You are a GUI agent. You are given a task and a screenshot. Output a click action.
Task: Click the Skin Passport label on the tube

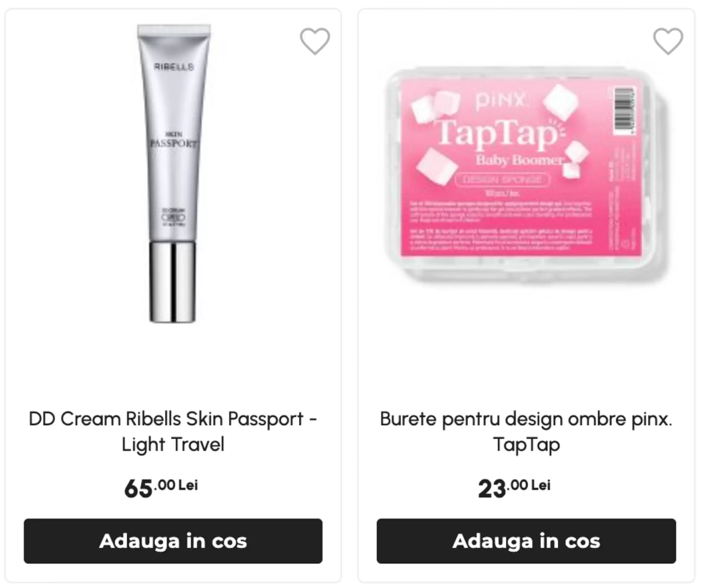coord(173,140)
